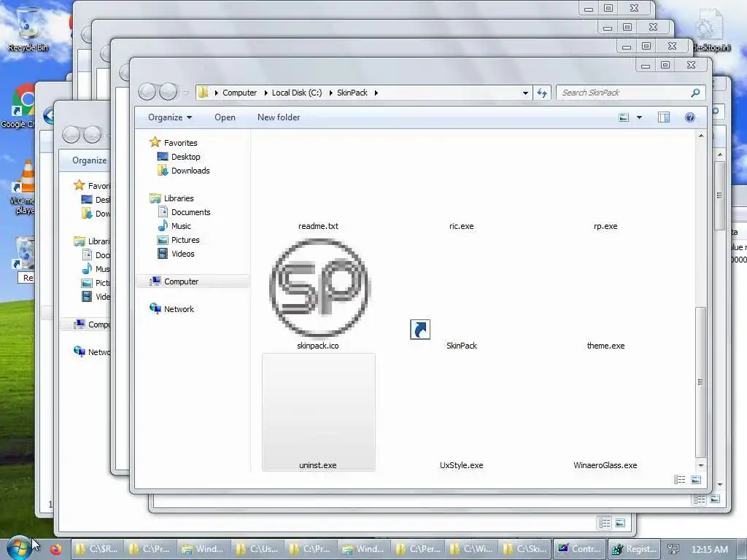Viewport: 747px width, 560px height.
Task: Open the skinpack.ico file thumbnail
Action: coord(319,287)
